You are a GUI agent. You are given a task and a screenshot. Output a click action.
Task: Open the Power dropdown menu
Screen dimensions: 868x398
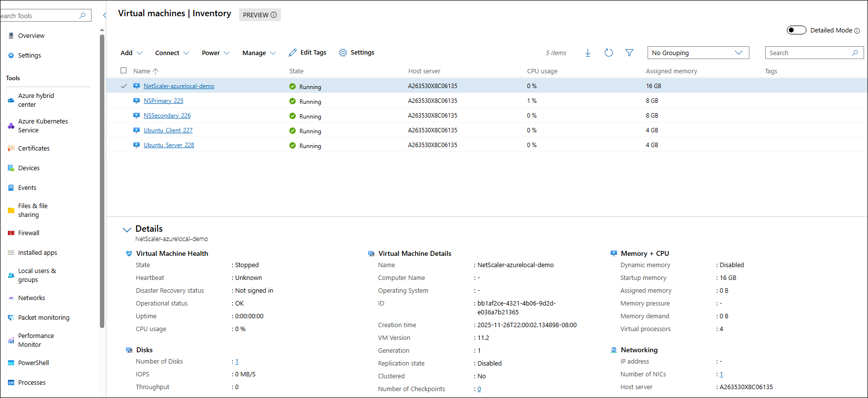pyautogui.click(x=216, y=53)
